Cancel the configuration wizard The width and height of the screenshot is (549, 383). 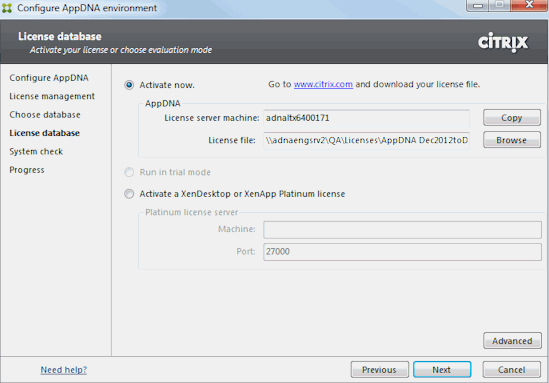pyautogui.click(x=512, y=370)
